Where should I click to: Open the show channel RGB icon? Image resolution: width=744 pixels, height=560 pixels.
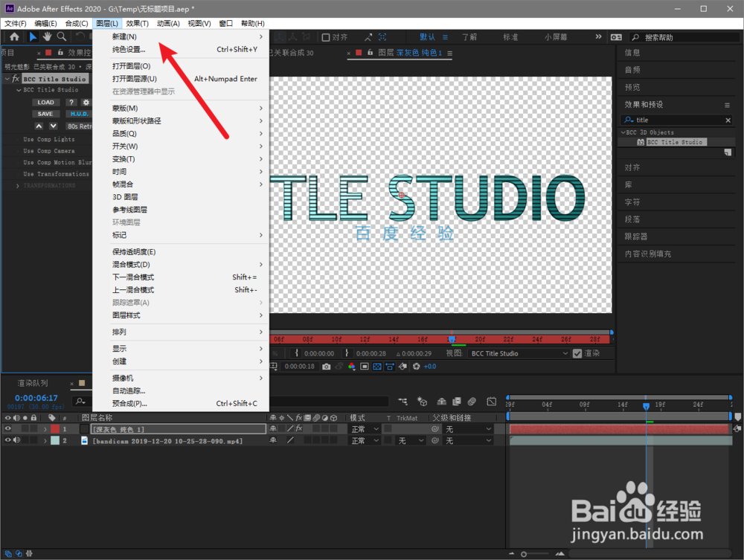352,367
